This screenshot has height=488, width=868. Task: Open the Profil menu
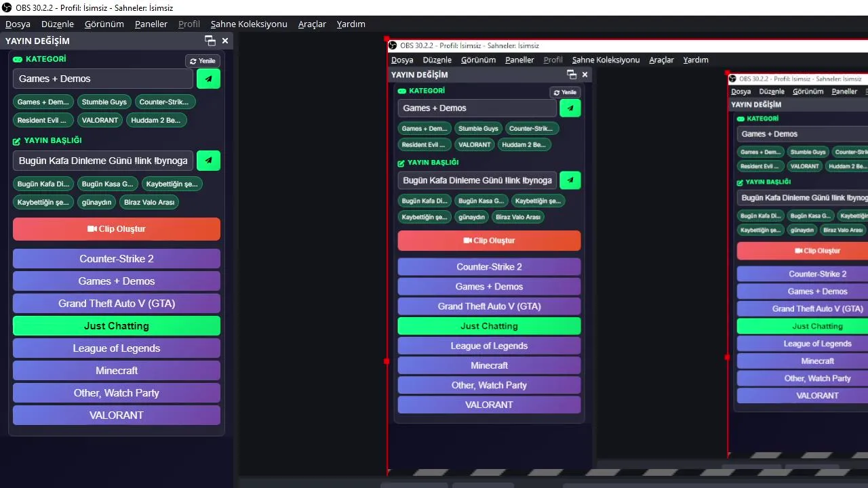point(189,24)
